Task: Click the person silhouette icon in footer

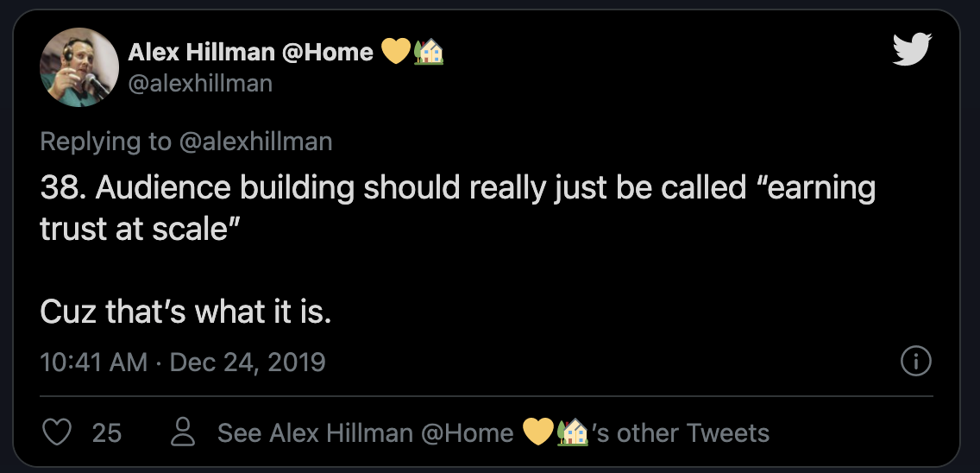Action: (x=183, y=432)
